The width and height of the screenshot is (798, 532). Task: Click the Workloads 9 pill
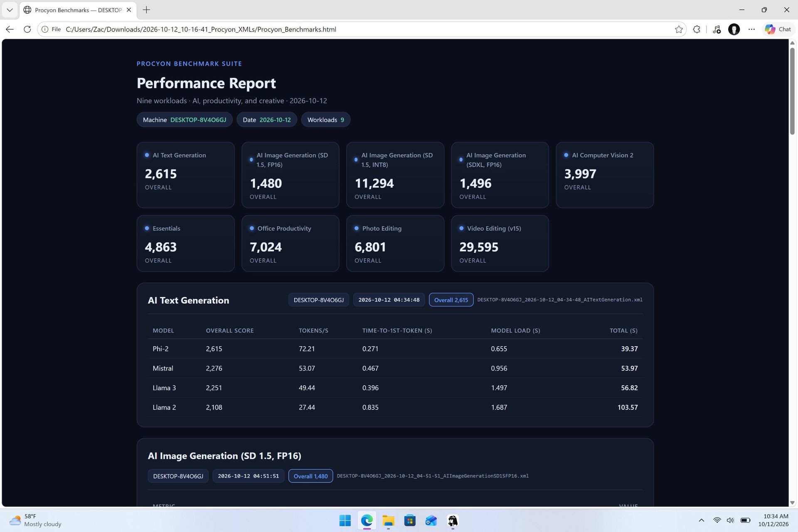325,120
